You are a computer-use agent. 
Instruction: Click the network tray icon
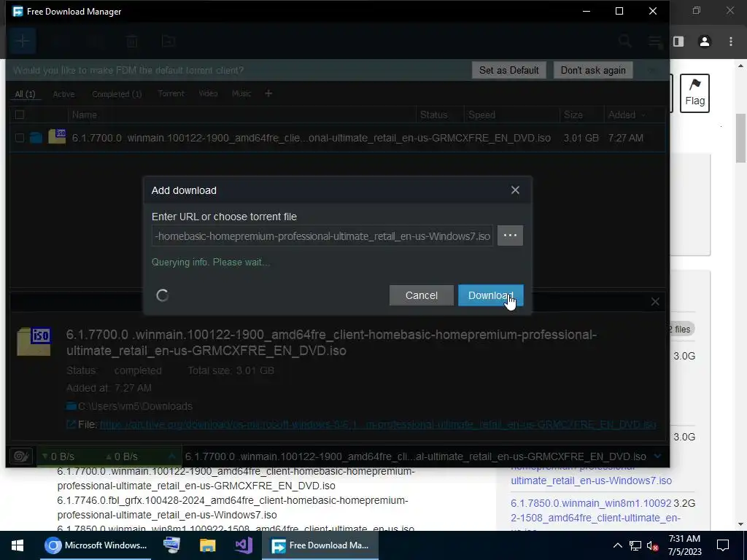(635, 545)
